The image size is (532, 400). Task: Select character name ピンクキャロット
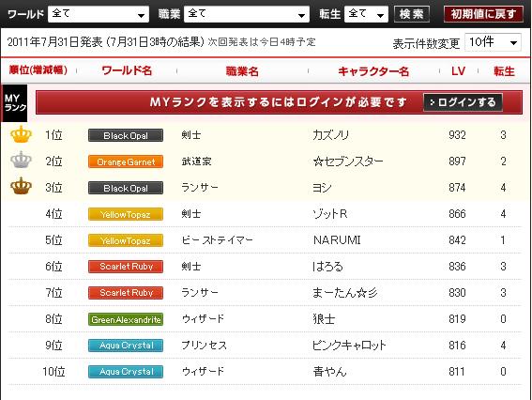point(349,345)
